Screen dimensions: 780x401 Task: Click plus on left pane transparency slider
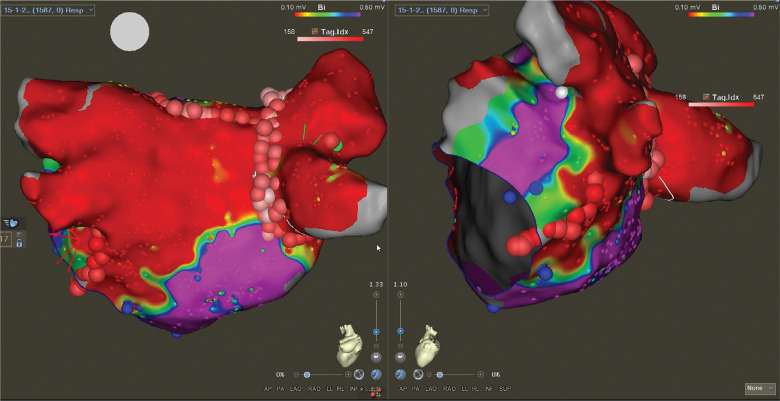348,374
